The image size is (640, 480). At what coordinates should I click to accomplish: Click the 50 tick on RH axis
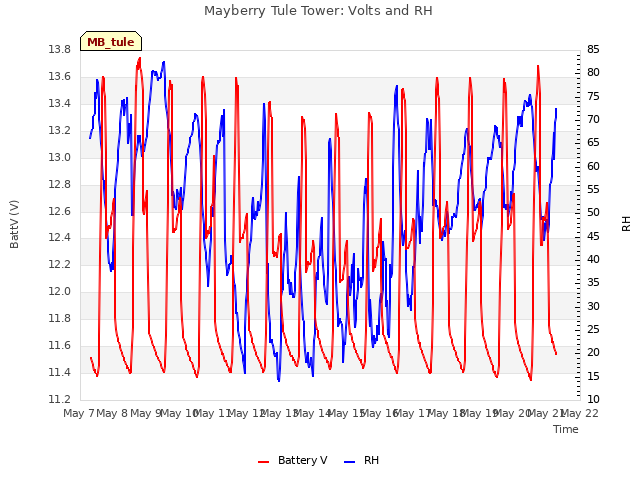tap(593, 213)
